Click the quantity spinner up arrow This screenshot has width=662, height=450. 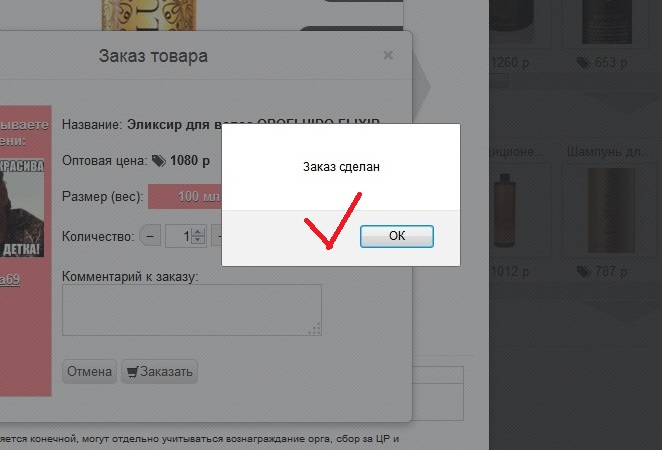[198, 232]
